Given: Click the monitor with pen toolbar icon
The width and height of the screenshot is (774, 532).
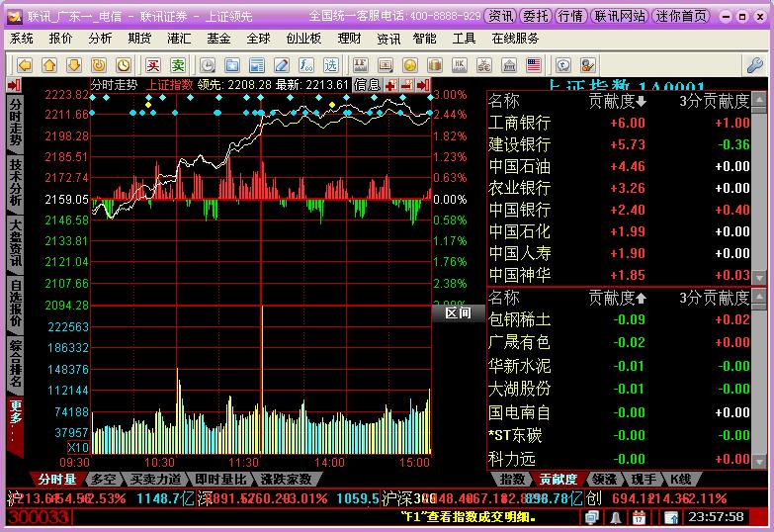Looking at the screenshot, I should [386, 65].
